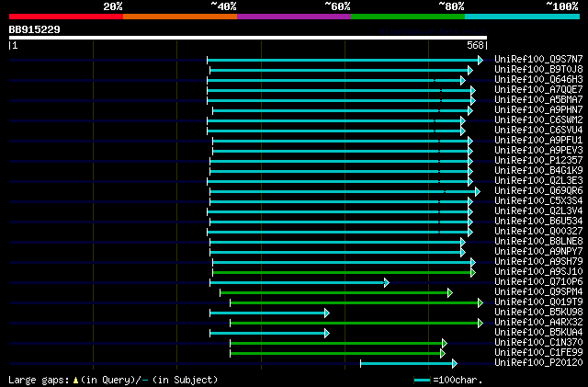Select the UniRef100_B4G1K9 label
The width and height of the screenshot is (588, 387).
tap(538, 170)
